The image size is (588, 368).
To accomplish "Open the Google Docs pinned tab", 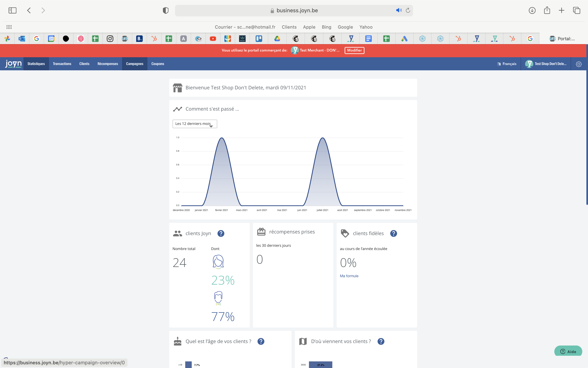I will [x=368, y=39].
